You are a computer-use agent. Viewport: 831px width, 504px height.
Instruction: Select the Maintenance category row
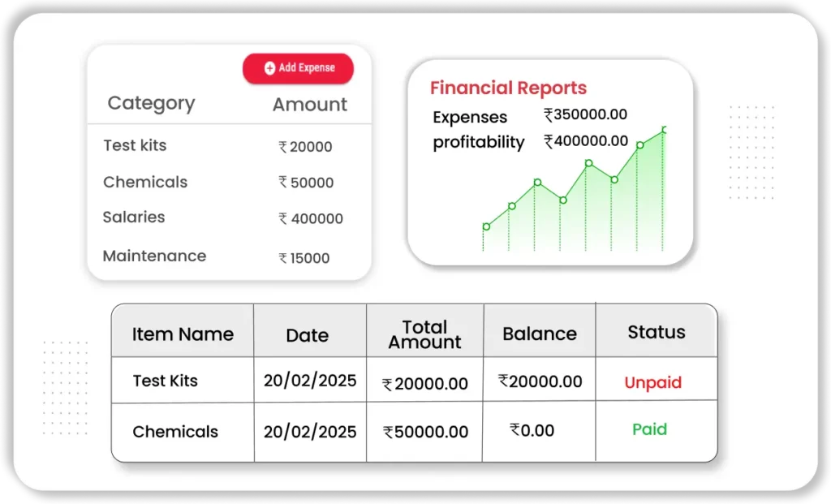point(154,256)
